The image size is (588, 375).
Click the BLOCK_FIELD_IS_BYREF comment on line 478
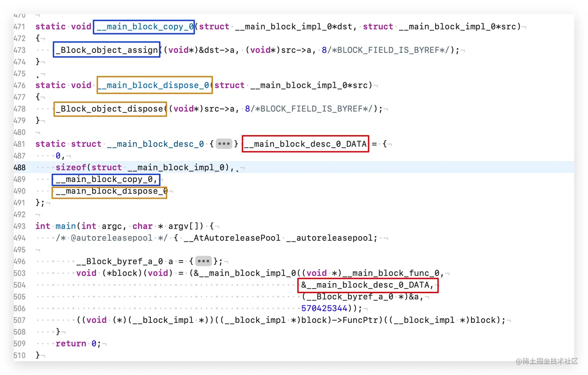click(311, 109)
